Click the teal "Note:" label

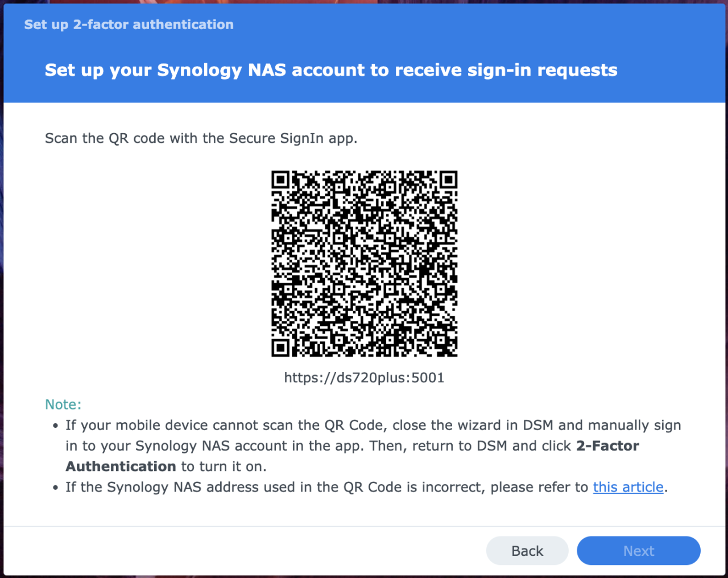[x=63, y=404]
